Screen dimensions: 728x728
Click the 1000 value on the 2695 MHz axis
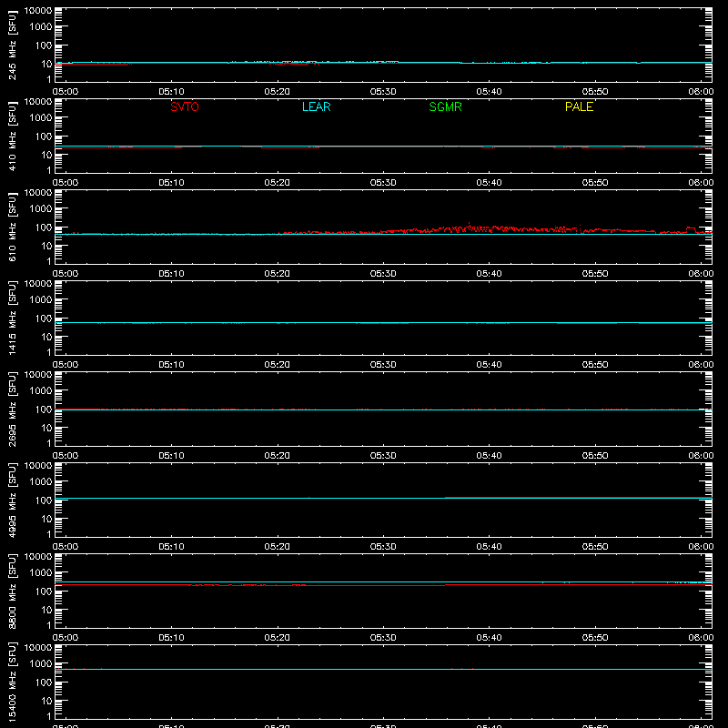(41, 391)
